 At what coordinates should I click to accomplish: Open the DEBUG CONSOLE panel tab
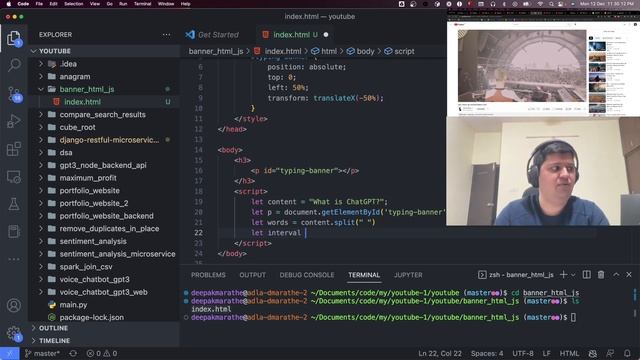pos(307,275)
